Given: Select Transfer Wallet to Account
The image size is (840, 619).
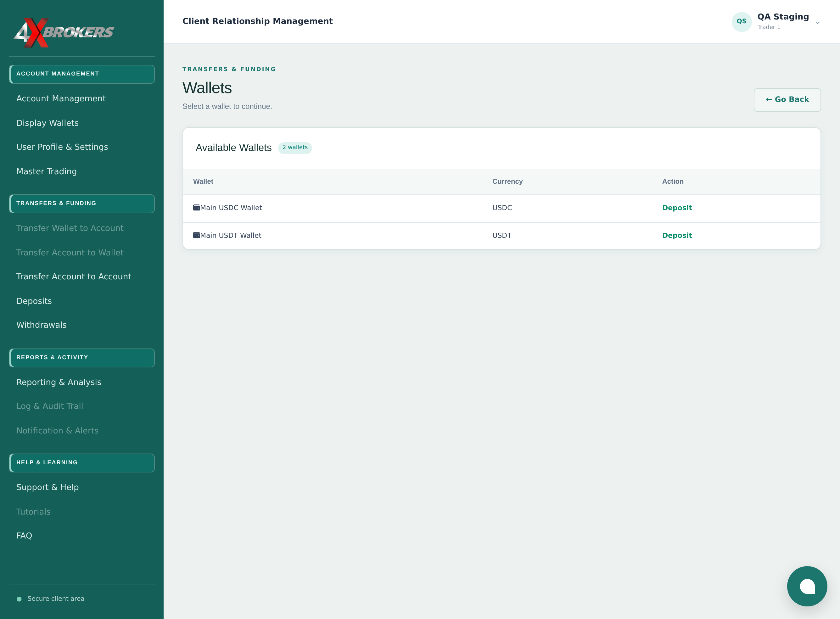Looking at the screenshot, I should pos(70,228).
